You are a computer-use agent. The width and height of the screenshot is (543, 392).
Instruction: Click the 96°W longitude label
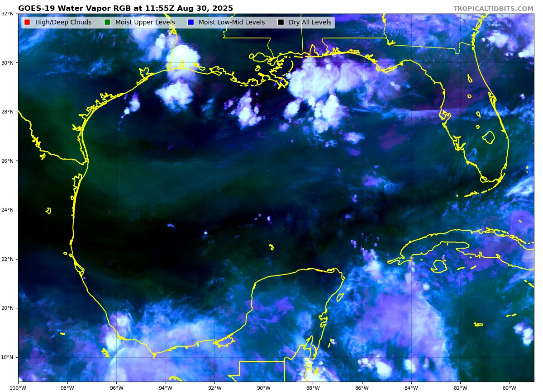[x=116, y=387]
